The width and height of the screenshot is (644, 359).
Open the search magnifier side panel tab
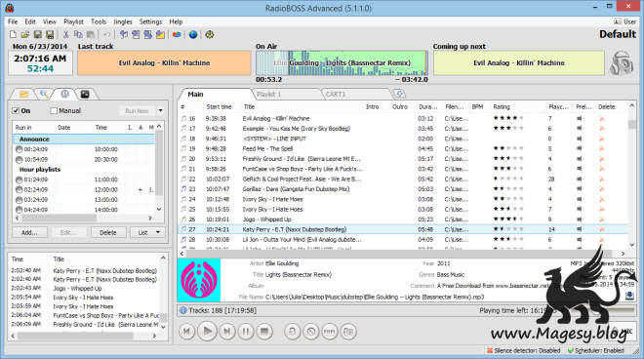44,95
